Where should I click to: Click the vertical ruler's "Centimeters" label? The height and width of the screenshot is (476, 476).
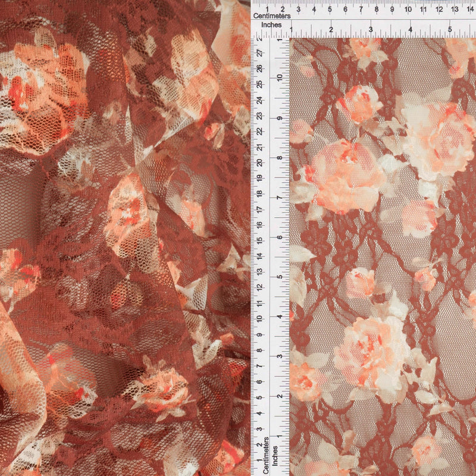pos(266,455)
